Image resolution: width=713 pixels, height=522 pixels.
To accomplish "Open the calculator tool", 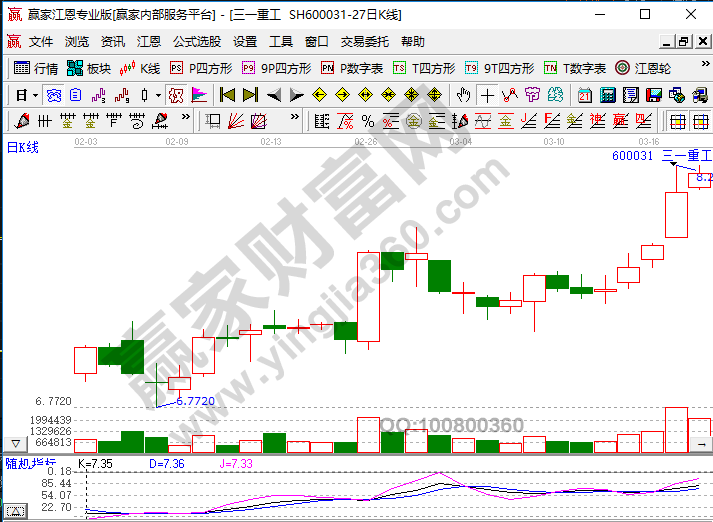I will [x=608, y=95].
